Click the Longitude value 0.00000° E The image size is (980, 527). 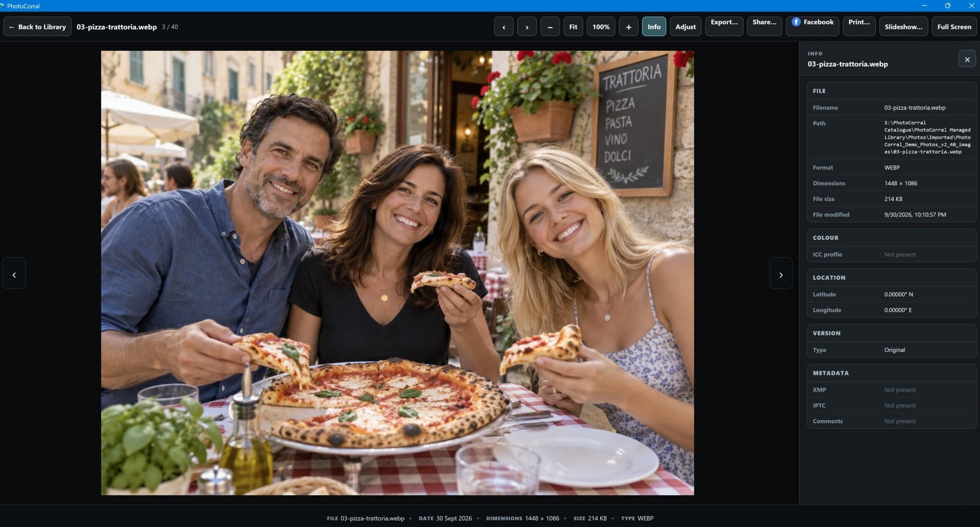click(898, 310)
